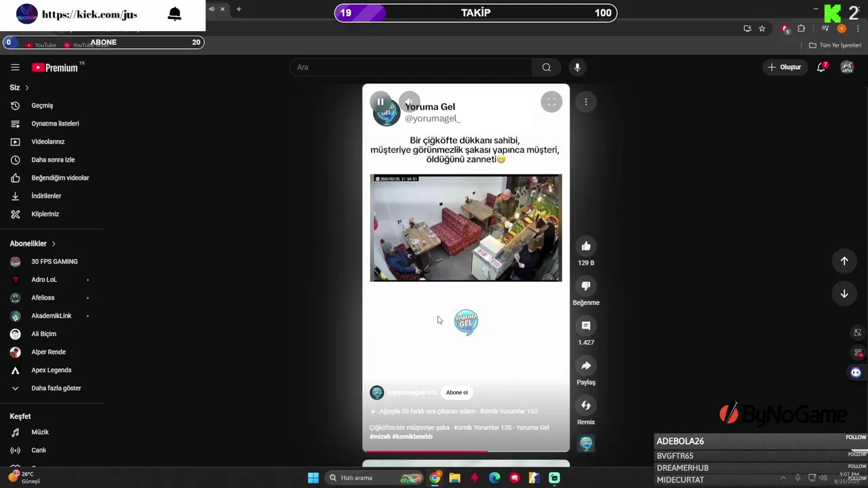Screen dimensions: 868x488
Task: Open YouTube bookmark in bookmarks bar
Action: pos(41,45)
